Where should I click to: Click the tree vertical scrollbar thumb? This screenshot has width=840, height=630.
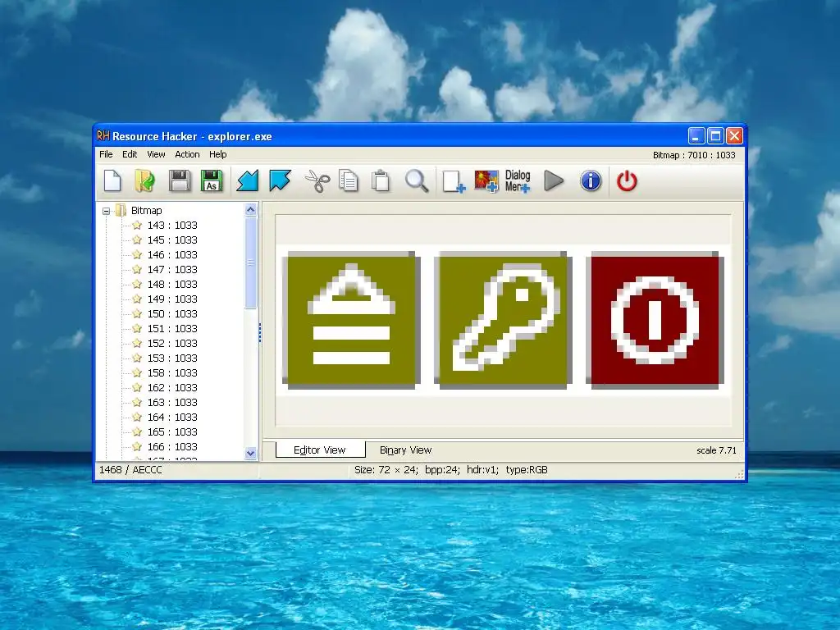(x=251, y=262)
